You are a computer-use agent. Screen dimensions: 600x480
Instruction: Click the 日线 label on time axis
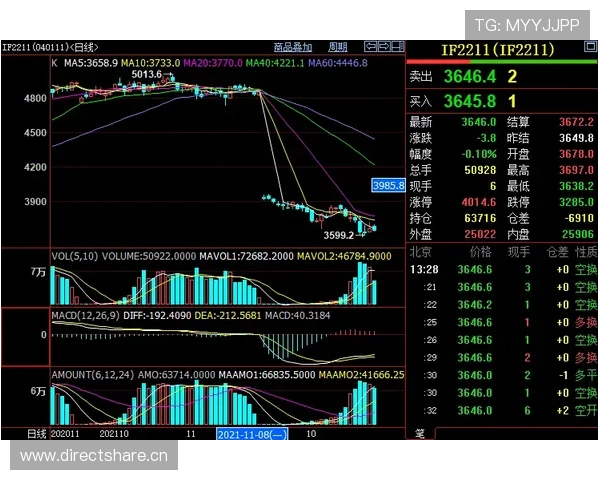[x=37, y=434]
